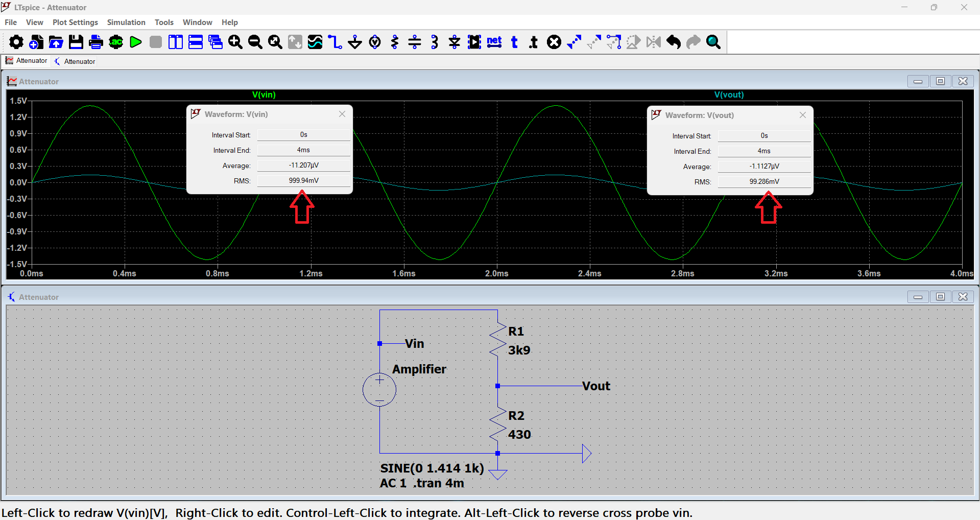
Task: Select the Net label tool
Action: pyautogui.click(x=494, y=42)
